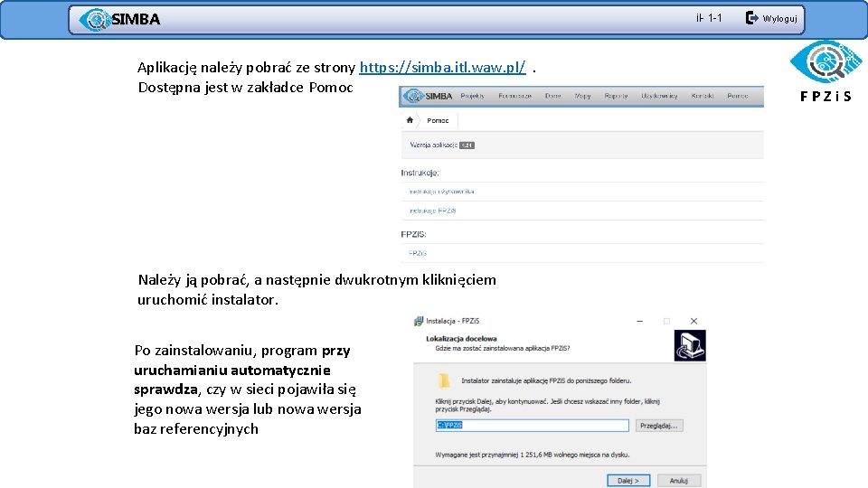This screenshot has height=488, width=868.
Task: Open the Formularze menu
Action: tap(514, 96)
